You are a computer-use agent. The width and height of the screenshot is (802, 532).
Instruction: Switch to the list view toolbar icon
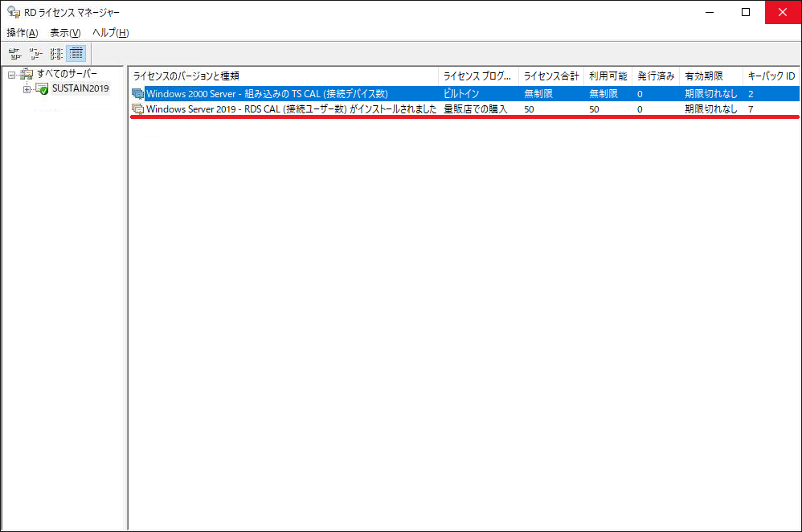pyautogui.click(x=56, y=53)
